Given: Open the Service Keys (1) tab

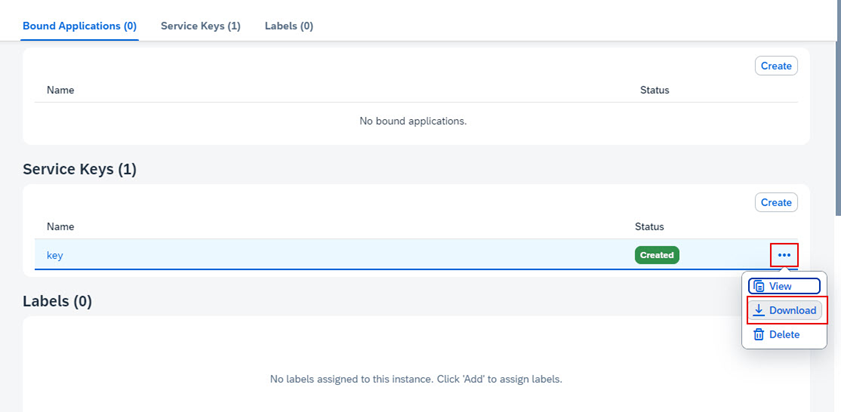Looking at the screenshot, I should [200, 26].
